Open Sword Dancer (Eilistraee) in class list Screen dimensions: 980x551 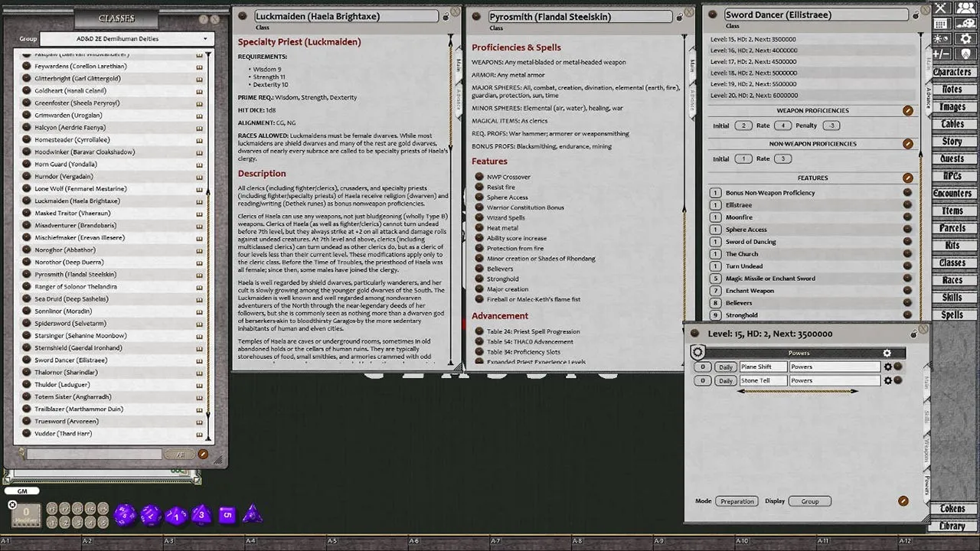click(x=70, y=360)
